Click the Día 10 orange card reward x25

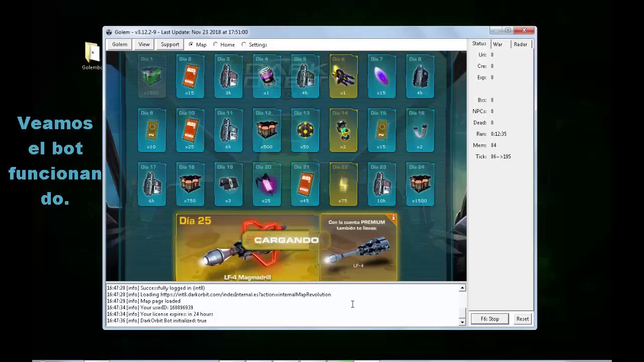(x=190, y=130)
